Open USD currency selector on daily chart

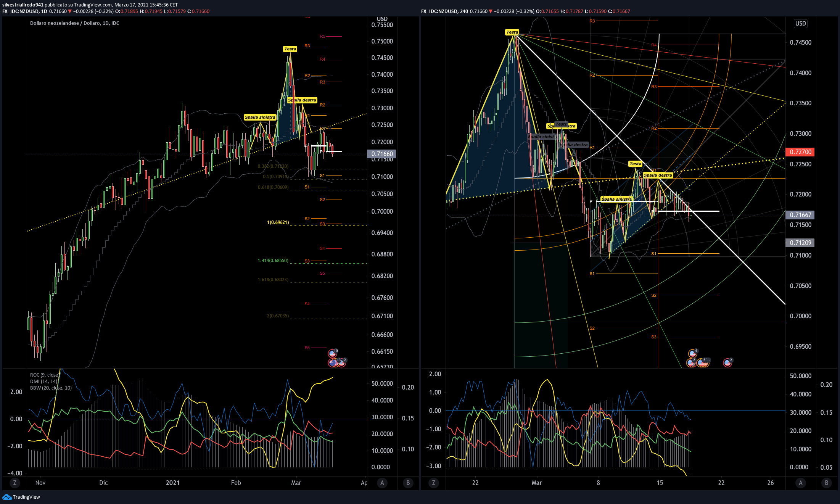382,19
